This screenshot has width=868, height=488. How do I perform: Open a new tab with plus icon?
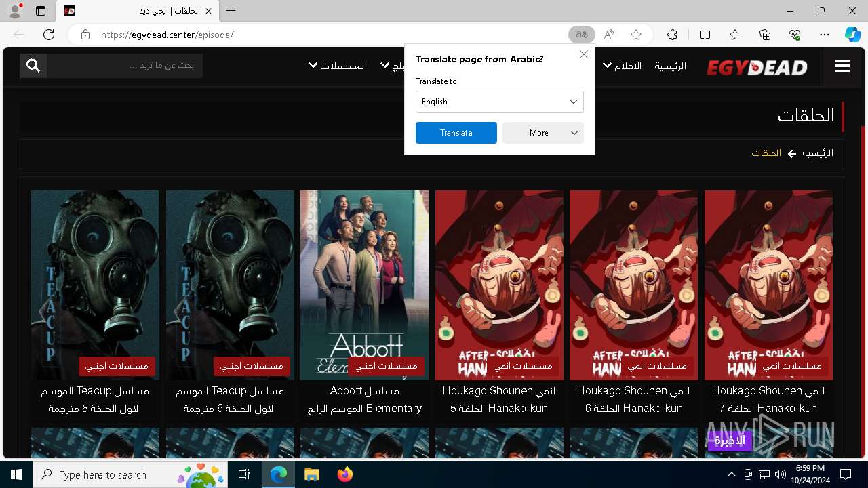click(x=231, y=11)
